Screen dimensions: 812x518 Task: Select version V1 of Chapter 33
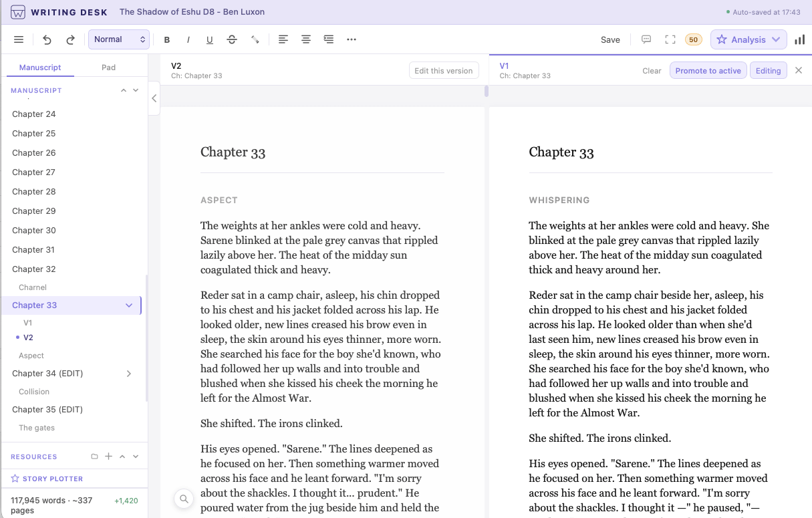[28, 323]
